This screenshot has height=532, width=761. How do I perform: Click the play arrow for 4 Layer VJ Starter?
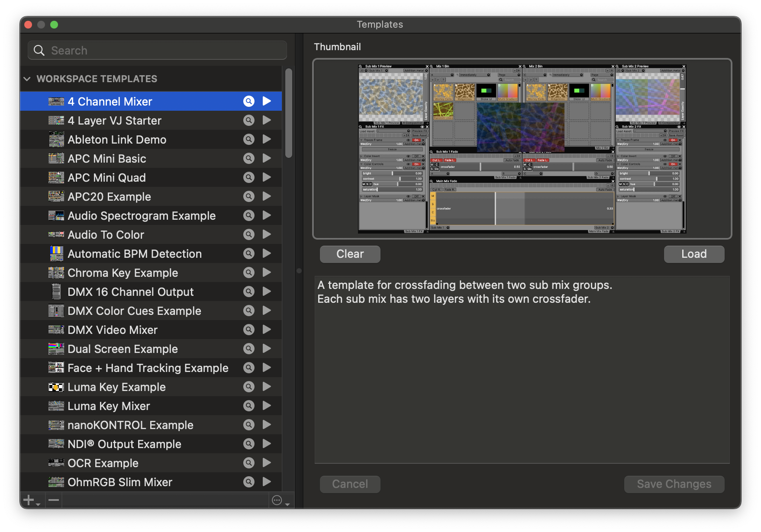267,120
